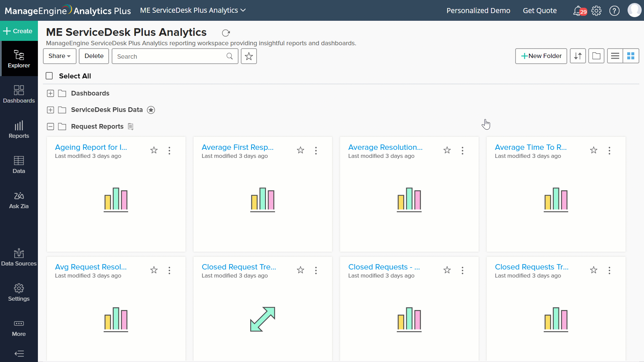
Task: Expand the Dashboards folder
Action: (50, 94)
